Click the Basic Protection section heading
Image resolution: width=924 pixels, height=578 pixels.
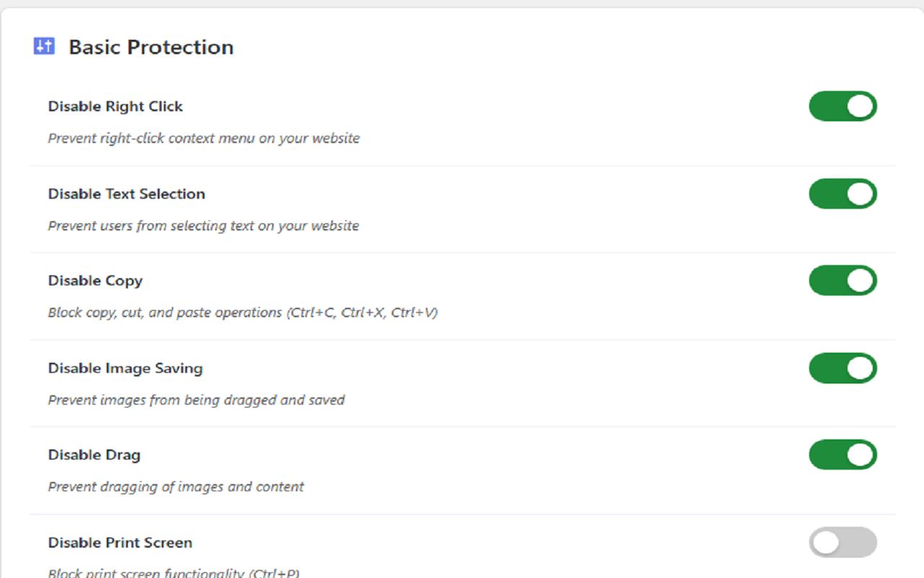[151, 47]
